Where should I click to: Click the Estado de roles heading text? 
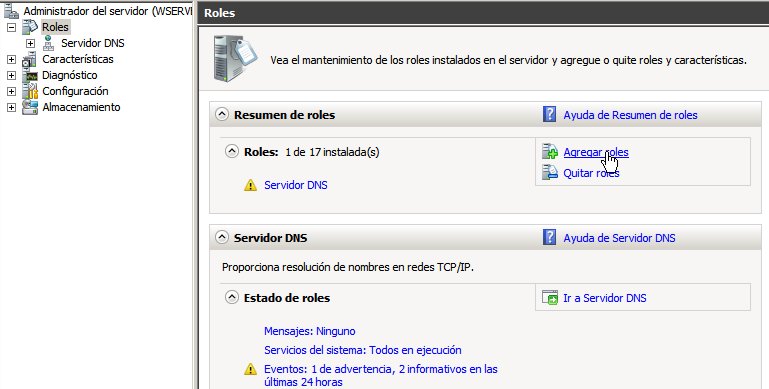tap(287, 298)
